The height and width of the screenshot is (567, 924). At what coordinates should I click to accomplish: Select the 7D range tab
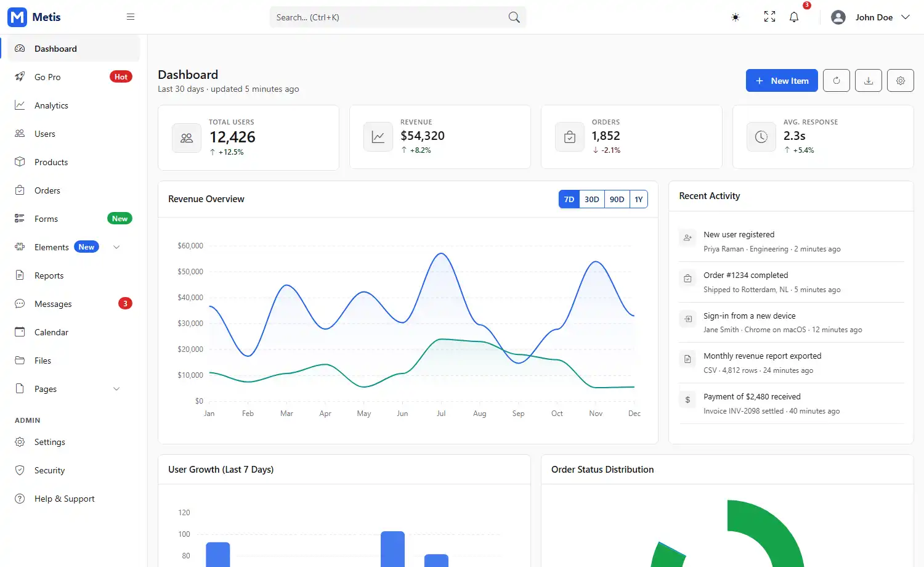click(569, 199)
